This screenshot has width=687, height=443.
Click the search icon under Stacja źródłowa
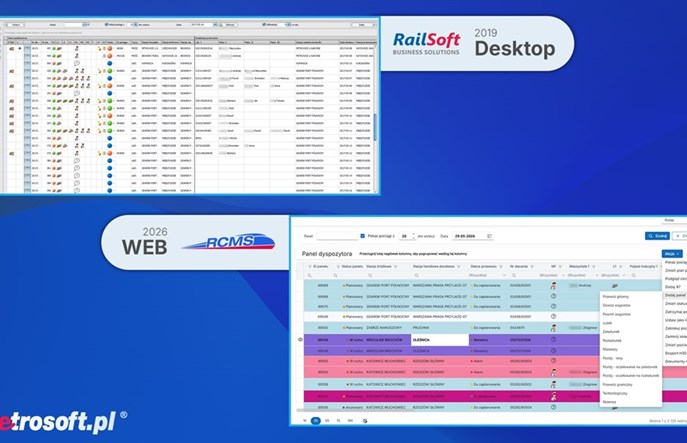[370, 276]
